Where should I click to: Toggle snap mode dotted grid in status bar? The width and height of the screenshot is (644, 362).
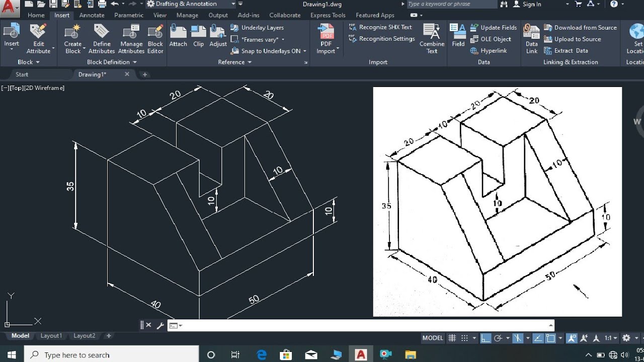465,338
